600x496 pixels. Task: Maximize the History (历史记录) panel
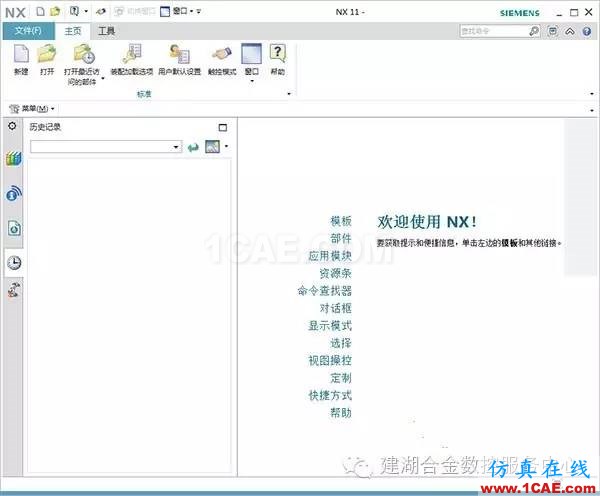coord(223,127)
